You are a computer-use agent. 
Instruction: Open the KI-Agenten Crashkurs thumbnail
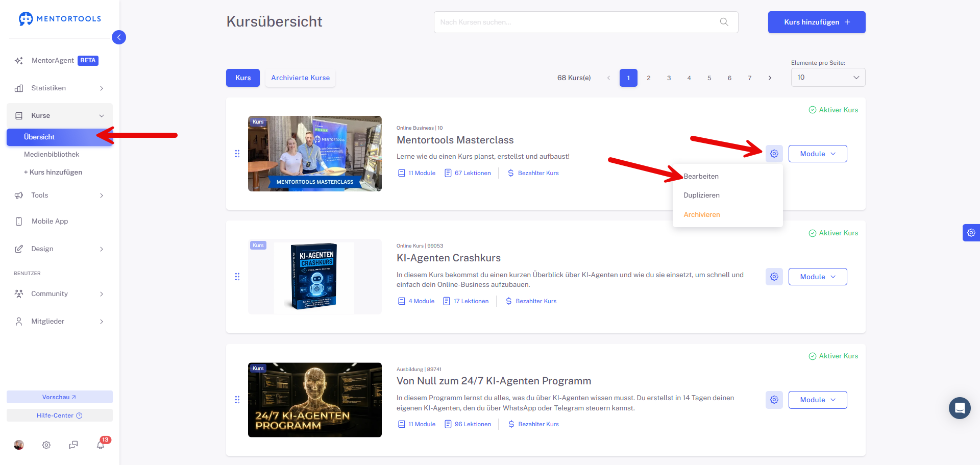pos(315,277)
